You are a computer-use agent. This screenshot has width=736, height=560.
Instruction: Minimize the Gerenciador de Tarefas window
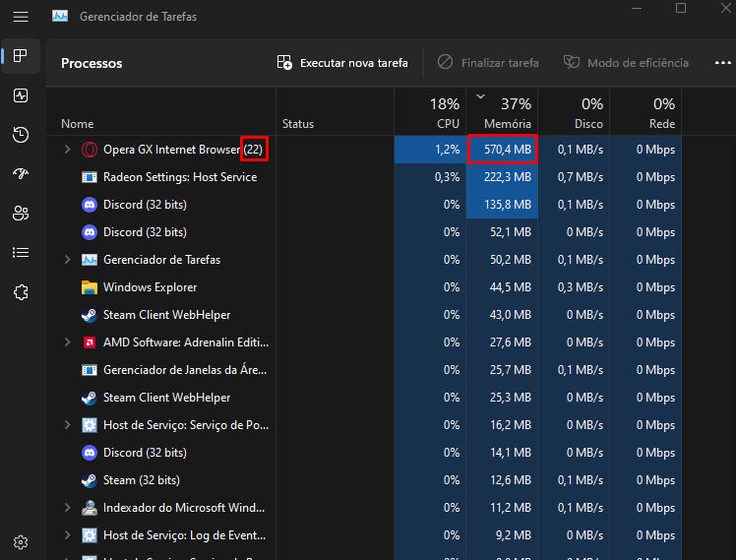pos(637,9)
